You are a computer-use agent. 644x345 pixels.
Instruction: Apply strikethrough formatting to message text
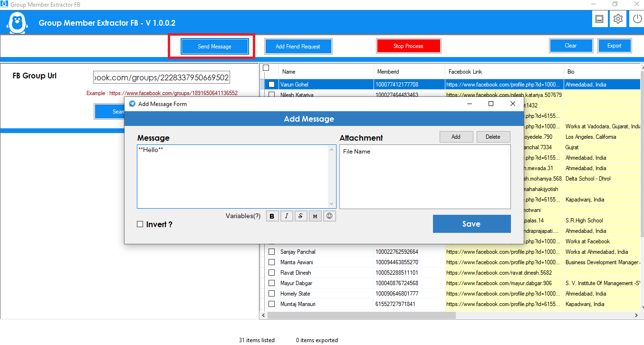(x=301, y=216)
